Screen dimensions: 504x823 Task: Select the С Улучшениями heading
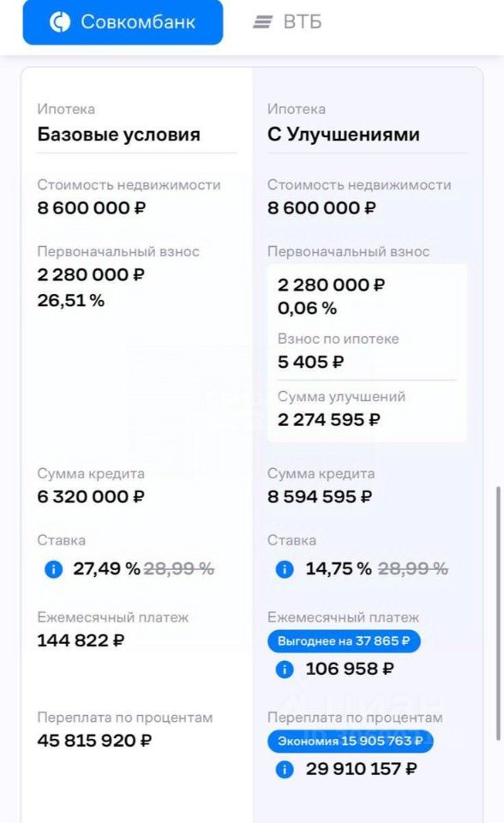[344, 135]
